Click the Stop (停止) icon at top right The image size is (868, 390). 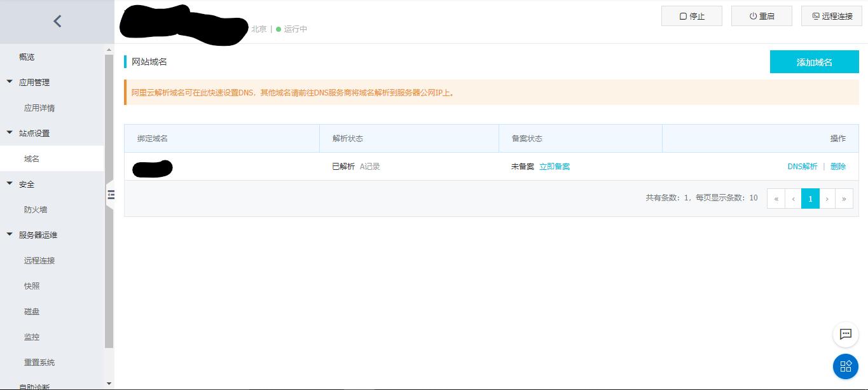(684, 16)
